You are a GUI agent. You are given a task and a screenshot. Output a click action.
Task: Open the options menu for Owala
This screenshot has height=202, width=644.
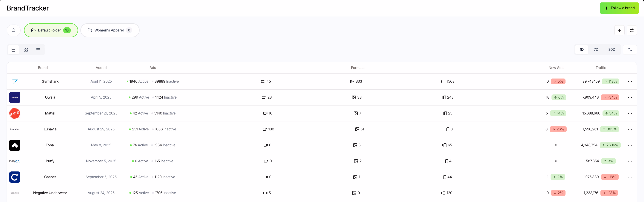(x=630, y=97)
